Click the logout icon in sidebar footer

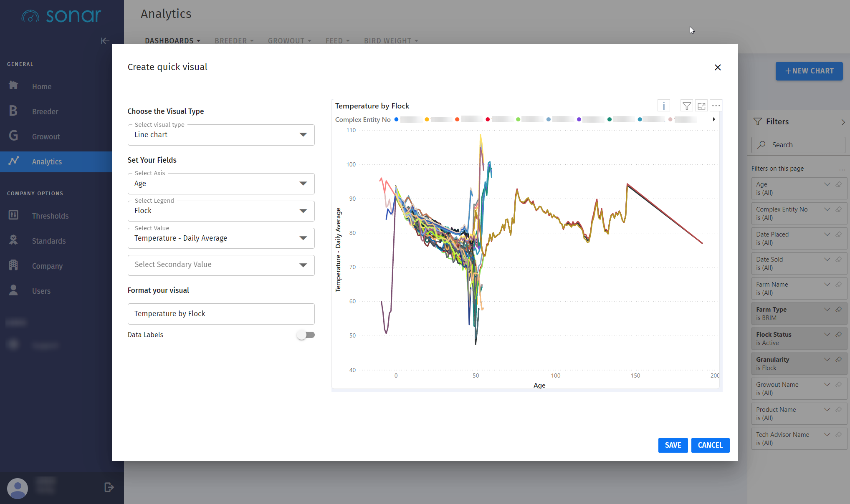point(109,487)
